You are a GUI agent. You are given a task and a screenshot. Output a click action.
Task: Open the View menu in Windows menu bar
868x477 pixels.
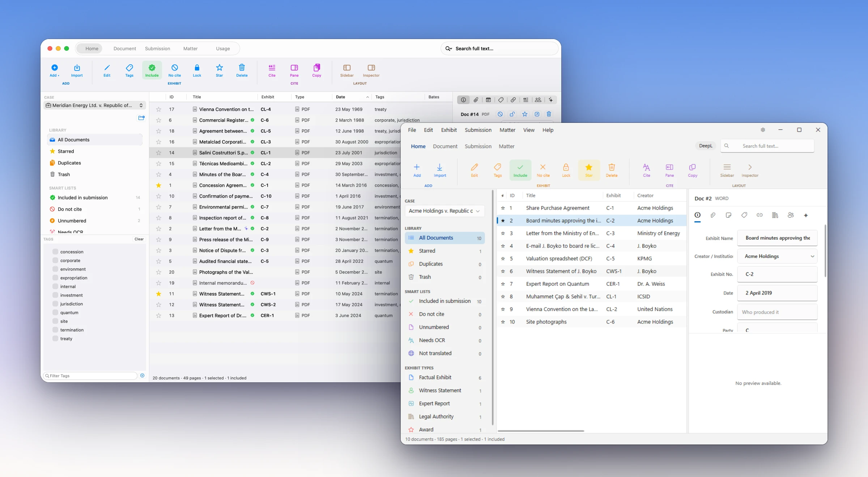point(528,130)
